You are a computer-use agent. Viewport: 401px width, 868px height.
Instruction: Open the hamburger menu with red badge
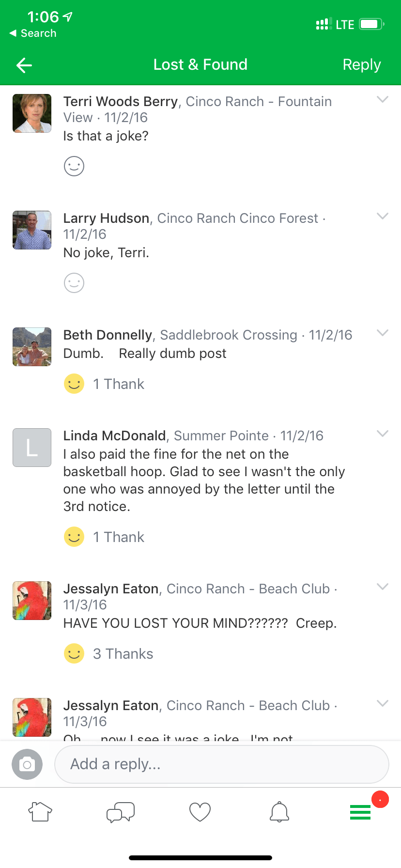click(x=360, y=812)
